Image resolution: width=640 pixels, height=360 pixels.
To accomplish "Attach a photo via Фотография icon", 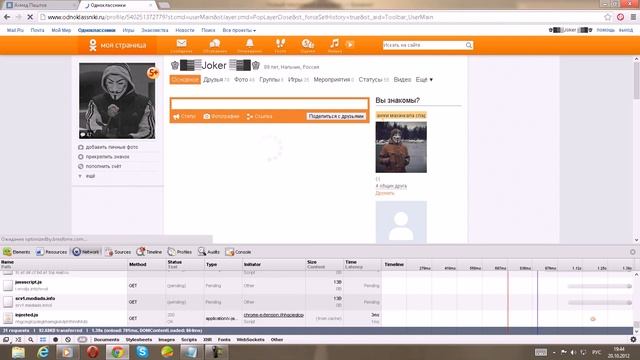I will click(x=221, y=116).
